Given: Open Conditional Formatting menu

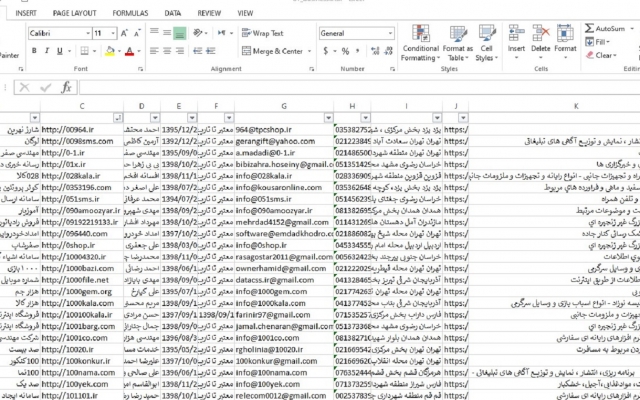Looking at the screenshot, I should coord(420,43).
